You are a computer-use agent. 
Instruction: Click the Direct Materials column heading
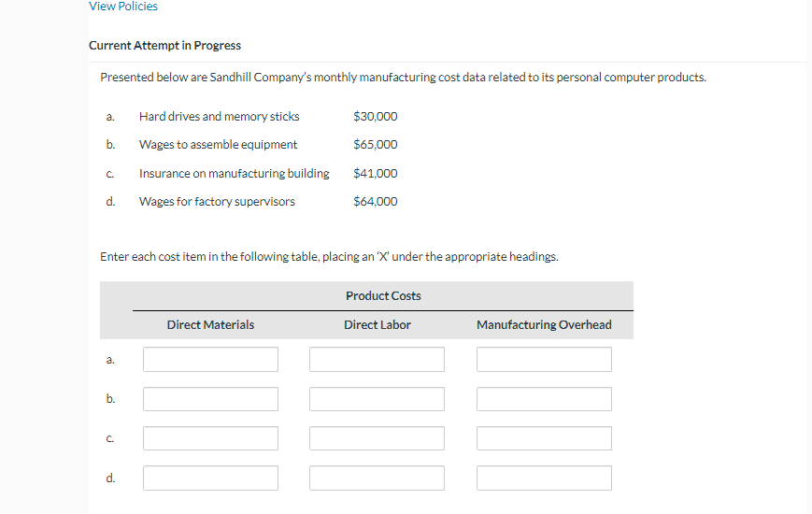pos(210,325)
